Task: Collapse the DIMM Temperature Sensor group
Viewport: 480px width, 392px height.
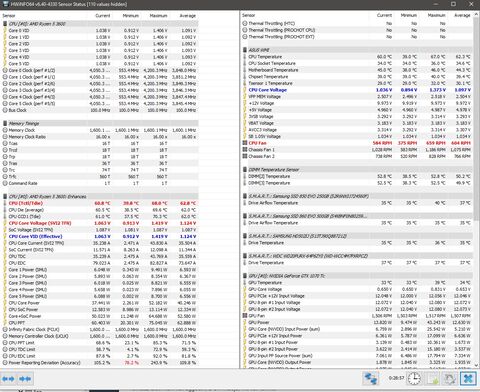Action: click(x=357, y=170)
